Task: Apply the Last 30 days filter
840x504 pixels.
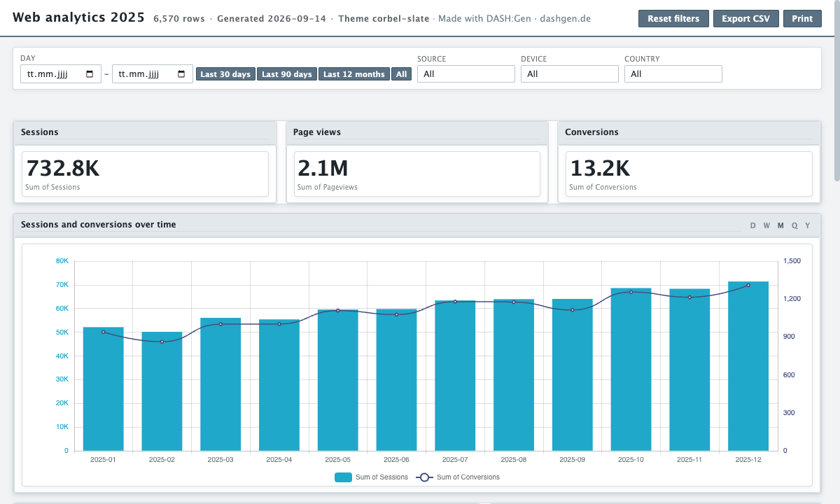Action: tap(225, 74)
